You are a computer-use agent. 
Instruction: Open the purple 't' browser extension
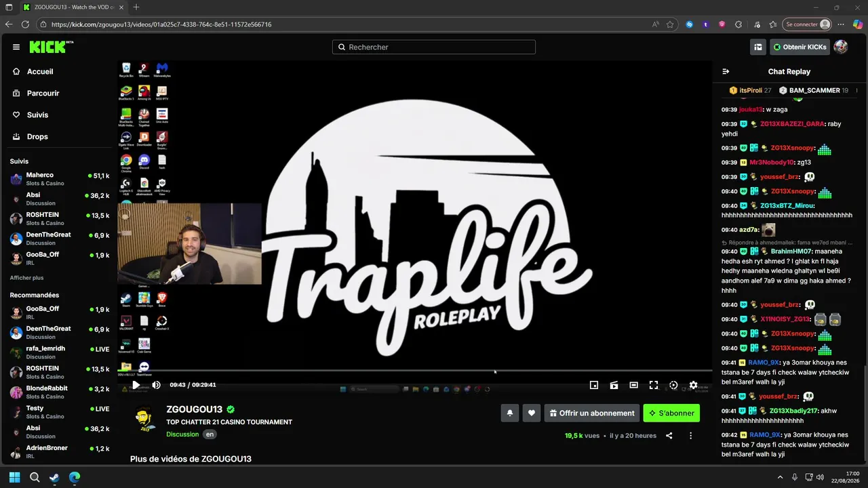[x=706, y=24]
